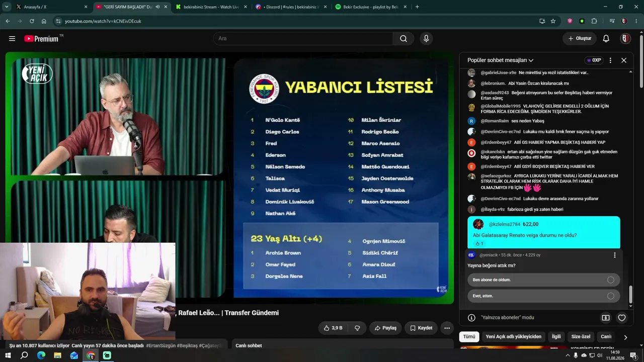The width and height of the screenshot is (644, 362).
Task: Open @yeniacik channel from the poll
Action: (x=489, y=255)
